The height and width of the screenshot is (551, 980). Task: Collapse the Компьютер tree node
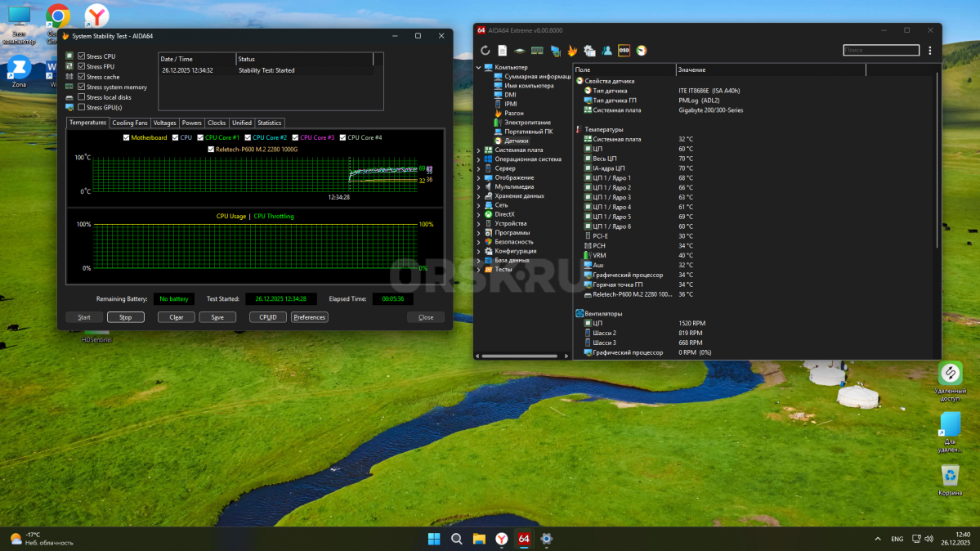pyautogui.click(x=479, y=67)
